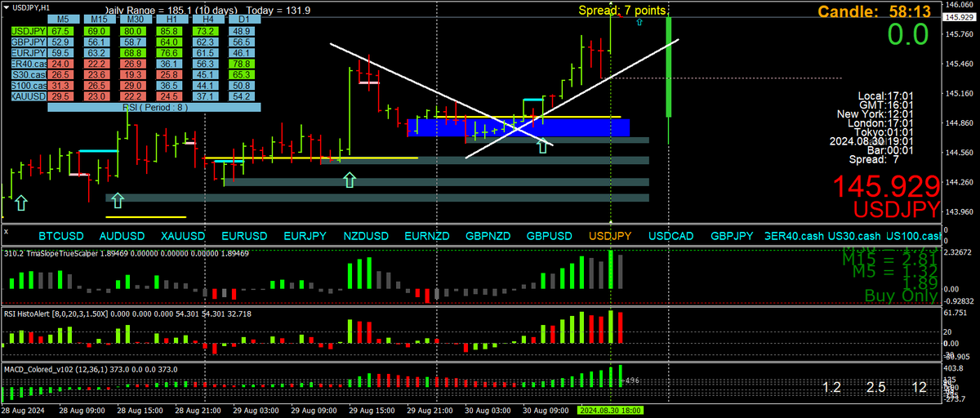Screen dimensions: 980x418
Task: Switch to the D1 timeframe column button
Action: [243, 18]
